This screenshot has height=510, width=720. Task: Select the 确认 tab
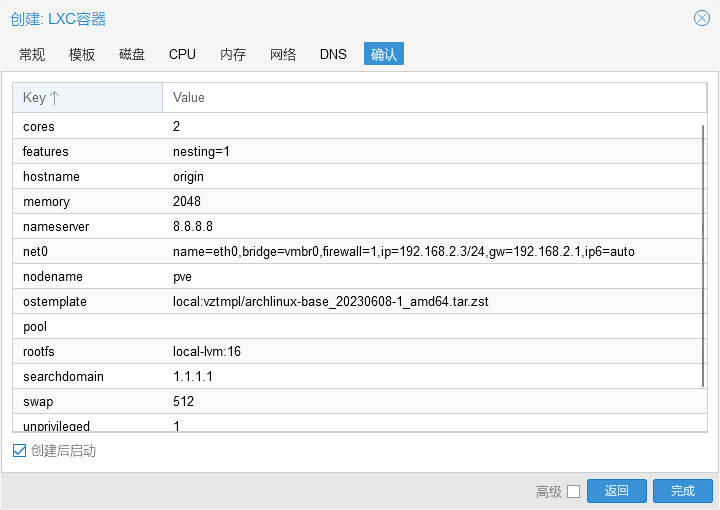pos(384,54)
